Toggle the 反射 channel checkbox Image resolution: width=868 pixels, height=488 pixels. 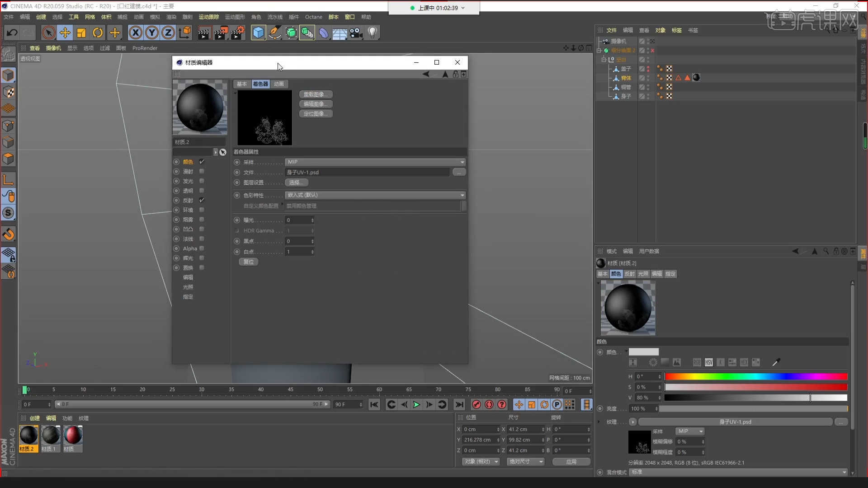202,200
